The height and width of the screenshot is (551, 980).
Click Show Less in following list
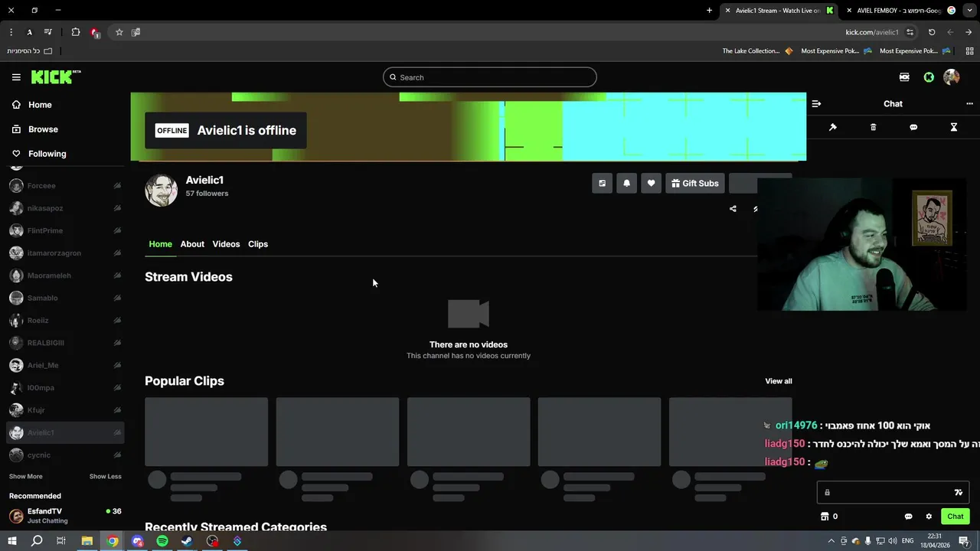(x=105, y=476)
